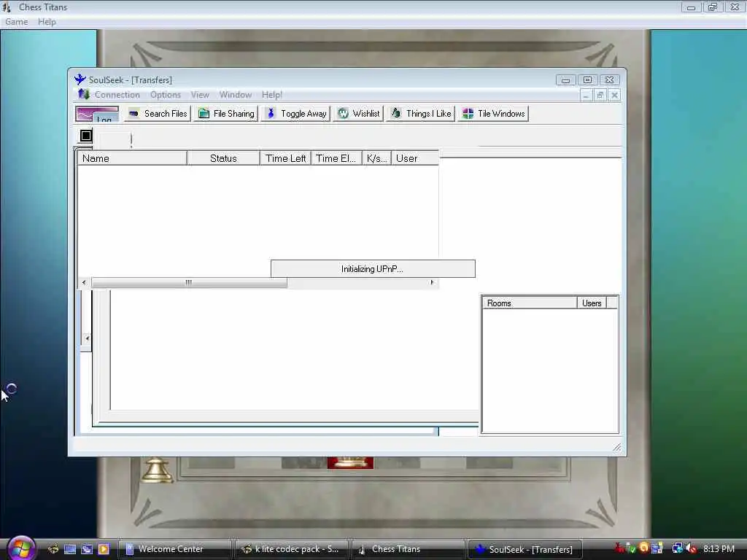
Task: Open the Help! menu in SoulSeek
Action: [271, 95]
